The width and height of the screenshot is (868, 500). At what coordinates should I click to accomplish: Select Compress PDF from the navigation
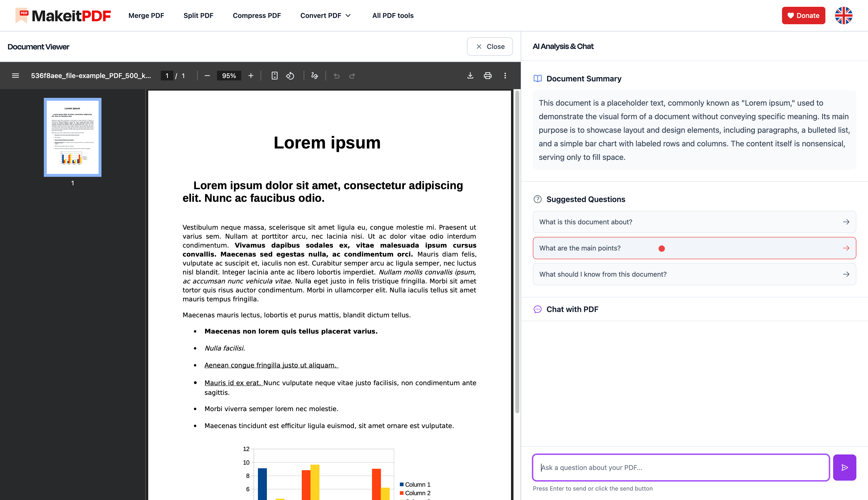coord(257,16)
